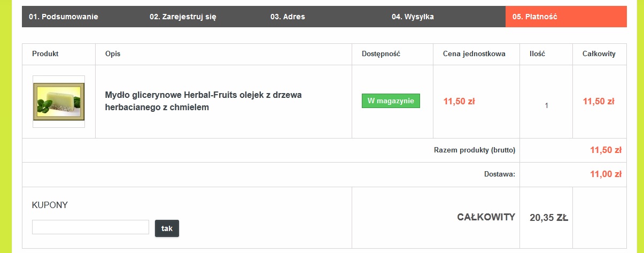The image size is (644, 253).
Task: Click the KUPONY heading
Action: pos(50,205)
